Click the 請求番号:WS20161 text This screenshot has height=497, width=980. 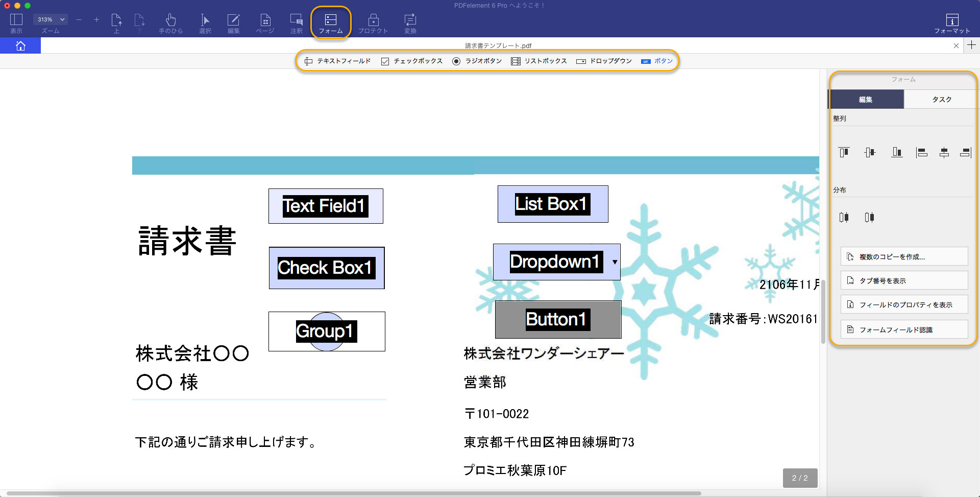[x=764, y=319]
